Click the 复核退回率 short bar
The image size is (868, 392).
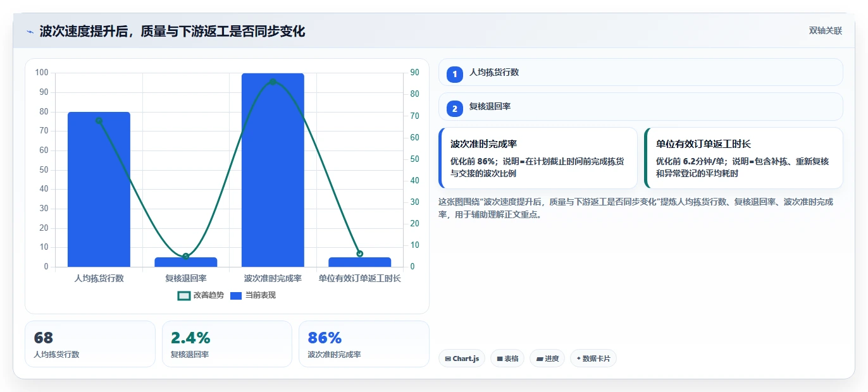(x=186, y=262)
